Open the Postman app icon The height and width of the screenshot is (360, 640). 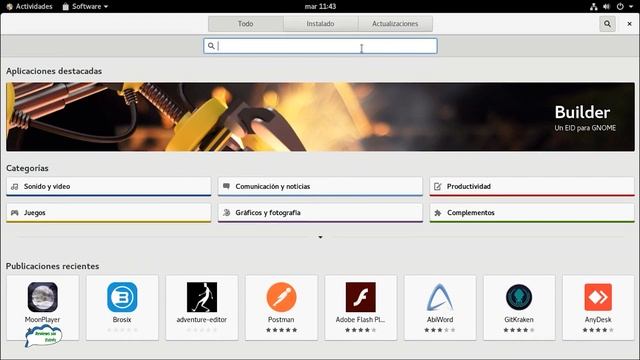tap(281, 297)
